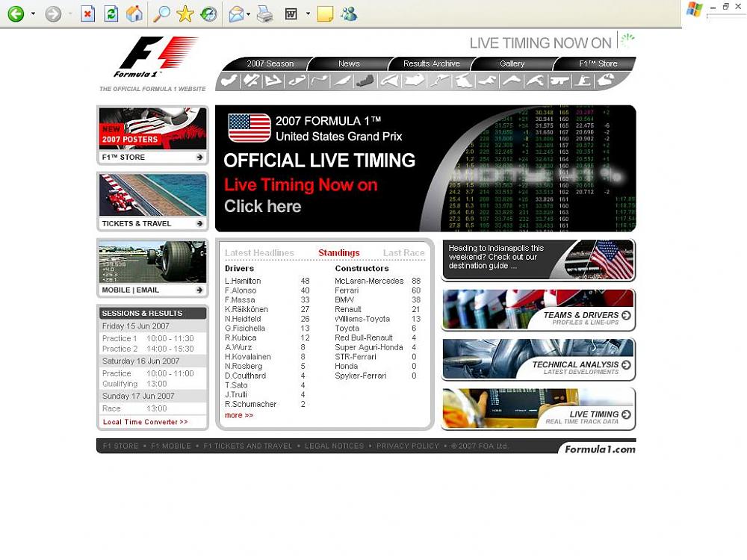Click McLaren-Mercedes in constructors standings
747x560 pixels.
click(x=369, y=281)
